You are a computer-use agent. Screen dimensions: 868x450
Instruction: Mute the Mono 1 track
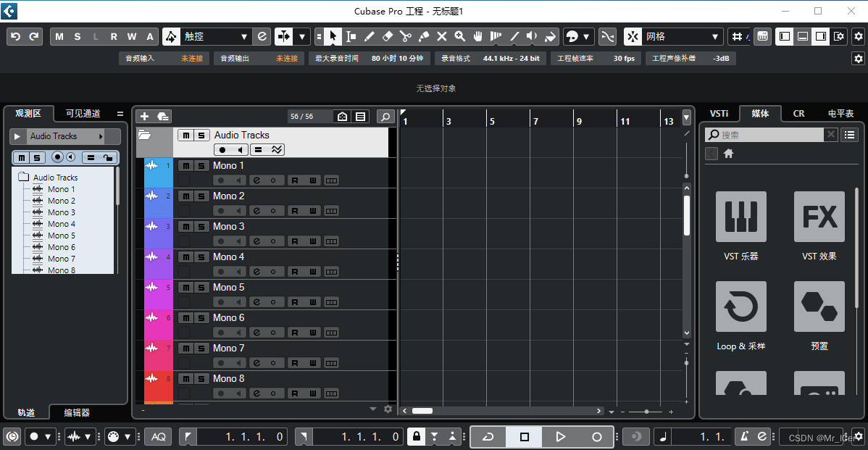click(186, 165)
